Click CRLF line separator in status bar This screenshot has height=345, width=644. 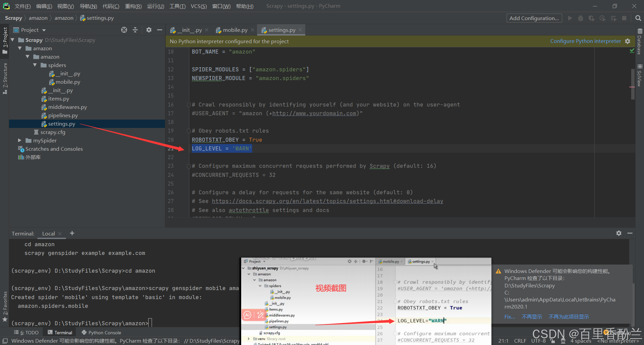pyautogui.click(x=520, y=341)
